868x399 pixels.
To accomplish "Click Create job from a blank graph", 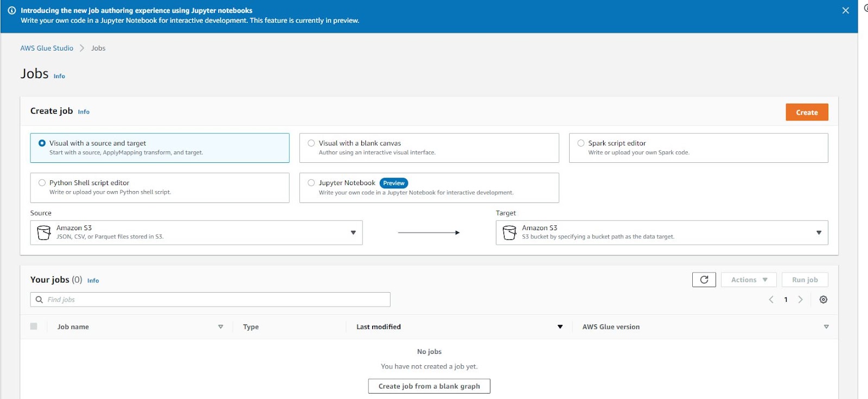I will (429, 386).
